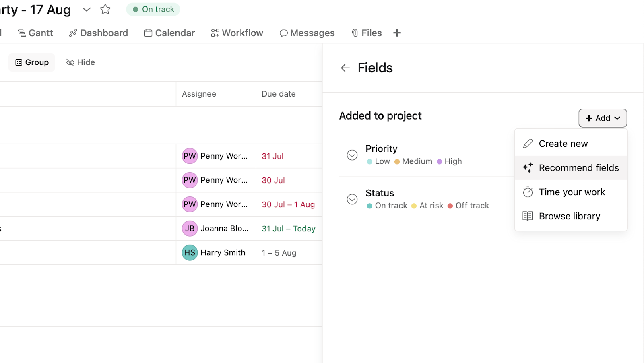644x363 pixels.
Task: Open the Workflow tab
Action: coord(237,33)
